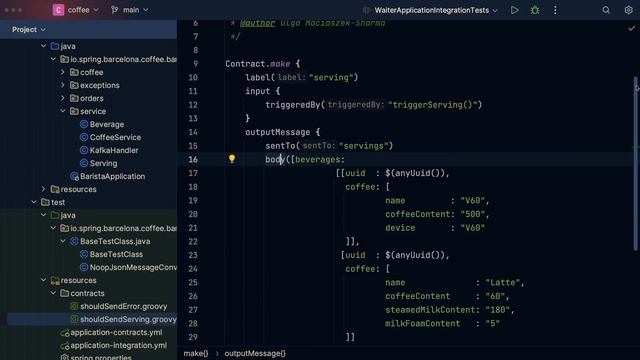The width and height of the screenshot is (640, 360).
Task: Open BaseTestClass inner class item
Action: click(x=116, y=254)
